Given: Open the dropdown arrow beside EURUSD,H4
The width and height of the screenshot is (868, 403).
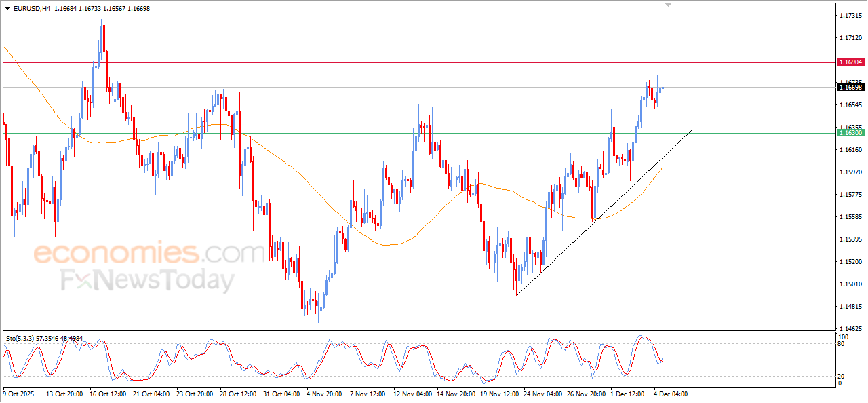Looking at the screenshot, I should coord(7,7).
